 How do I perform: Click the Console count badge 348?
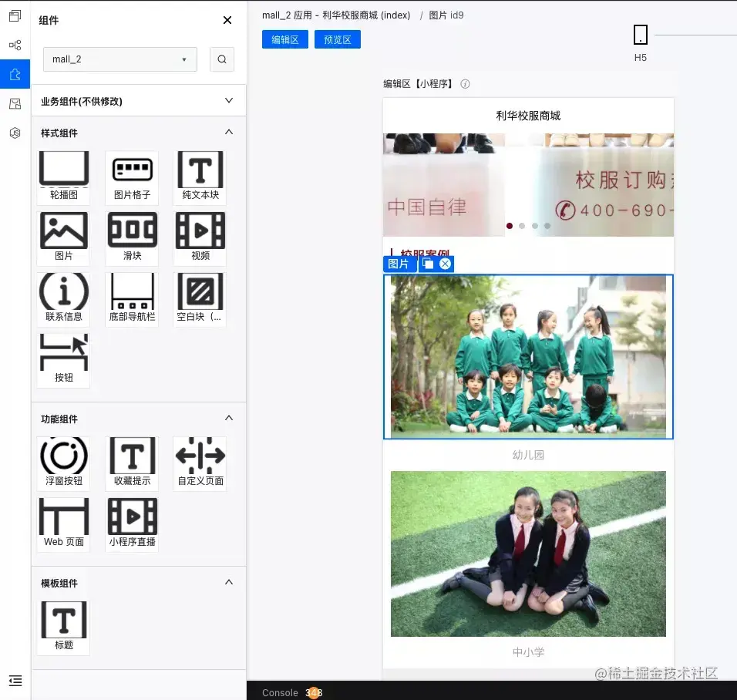click(314, 692)
